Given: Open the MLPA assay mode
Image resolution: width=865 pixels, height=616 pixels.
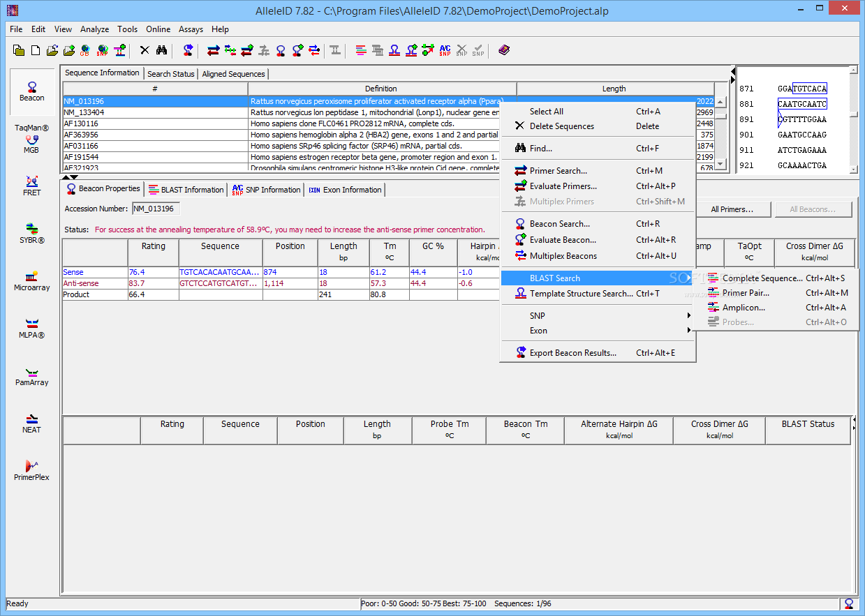Looking at the screenshot, I should (x=32, y=329).
